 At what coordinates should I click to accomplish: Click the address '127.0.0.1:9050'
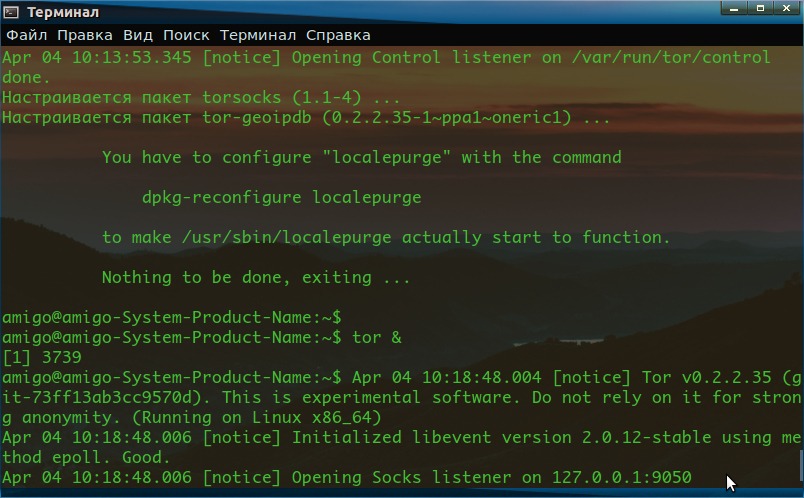pyautogui.click(x=621, y=477)
